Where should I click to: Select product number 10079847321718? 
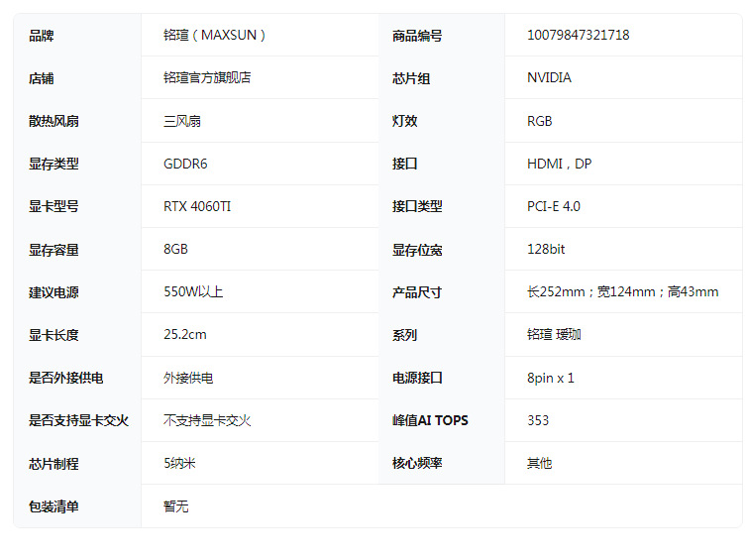578,36
